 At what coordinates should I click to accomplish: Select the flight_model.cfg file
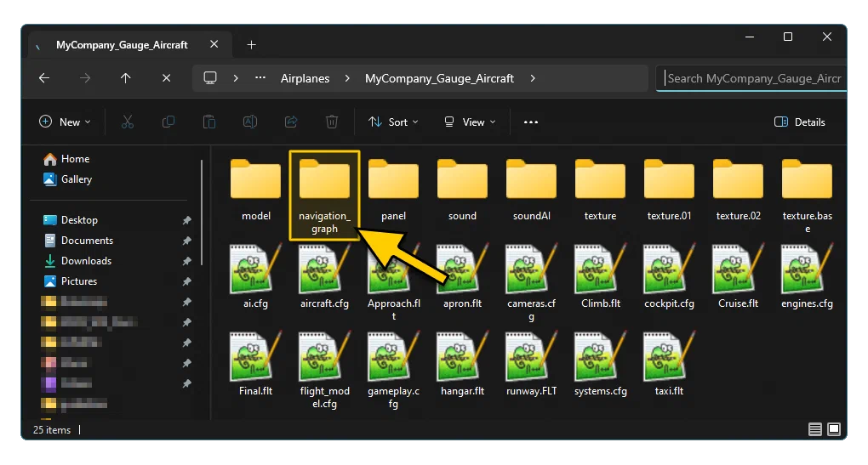324,370
